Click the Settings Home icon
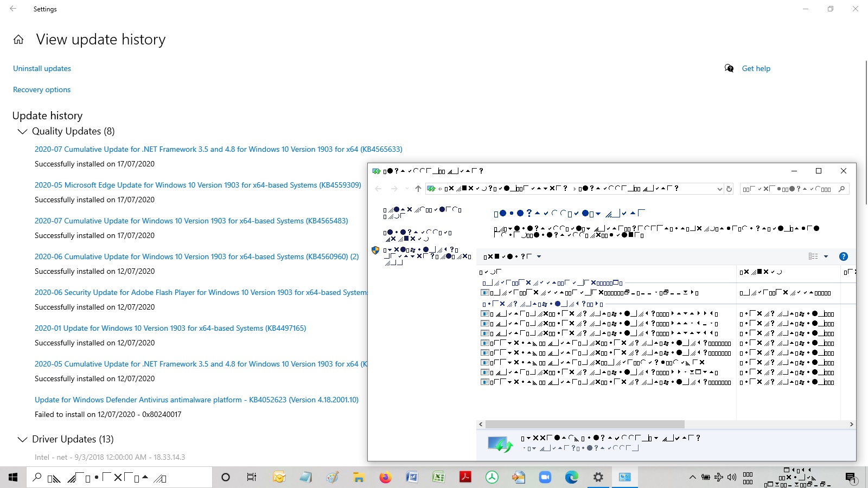This screenshot has height=488, width=868. coord(18,40)
